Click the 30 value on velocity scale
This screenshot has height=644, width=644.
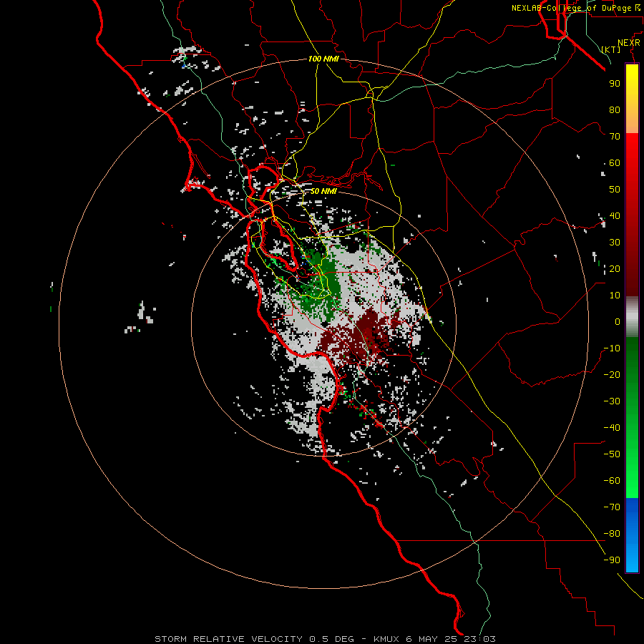615,243
